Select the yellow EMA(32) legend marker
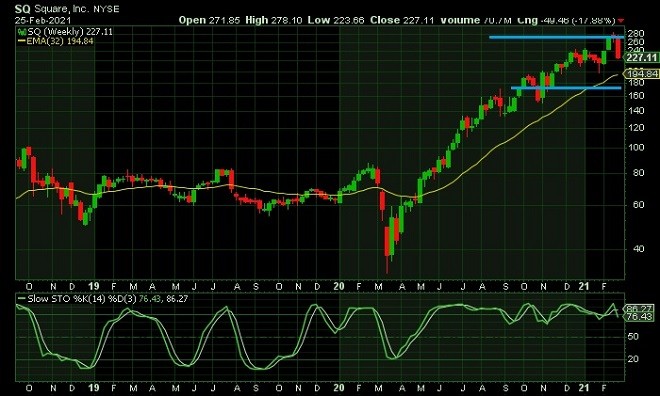660x396 pixels. pos(21,41)
